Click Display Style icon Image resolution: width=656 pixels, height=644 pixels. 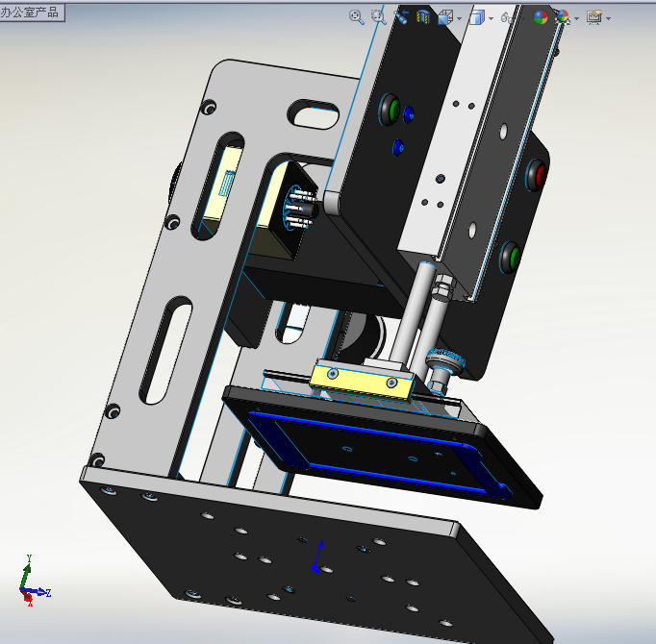tap(476, 17)
